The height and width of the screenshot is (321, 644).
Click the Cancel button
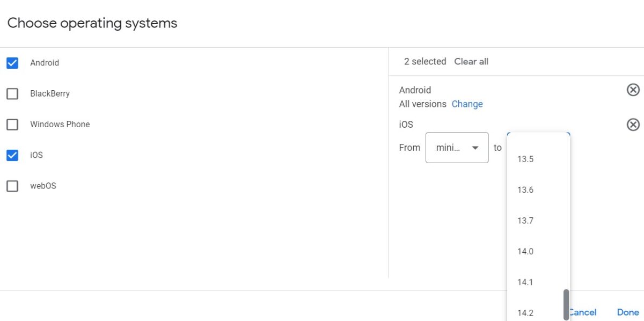click(x=584, y=312)
